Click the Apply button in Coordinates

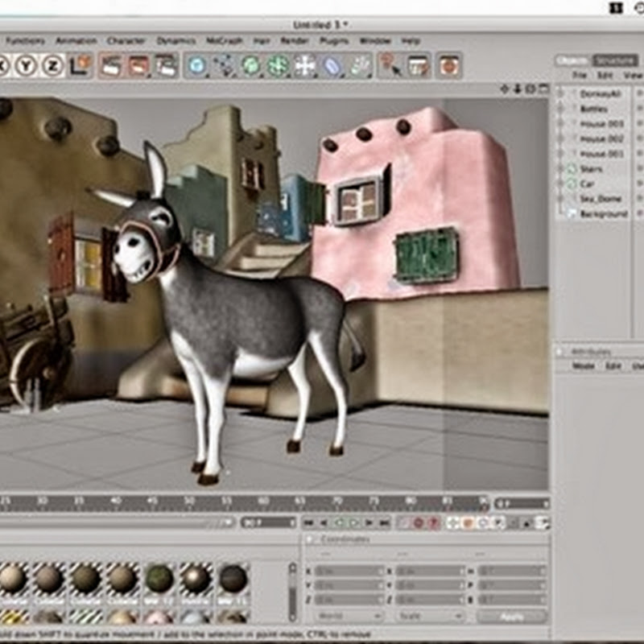click(x=511, y=616)
